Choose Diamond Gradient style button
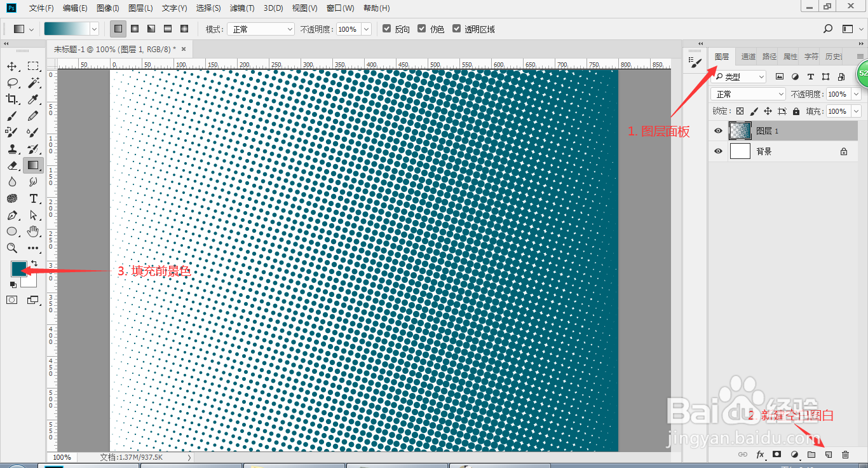Image resolution: width=868 pixels, height=468 pixels. click(x=184, y=29)
